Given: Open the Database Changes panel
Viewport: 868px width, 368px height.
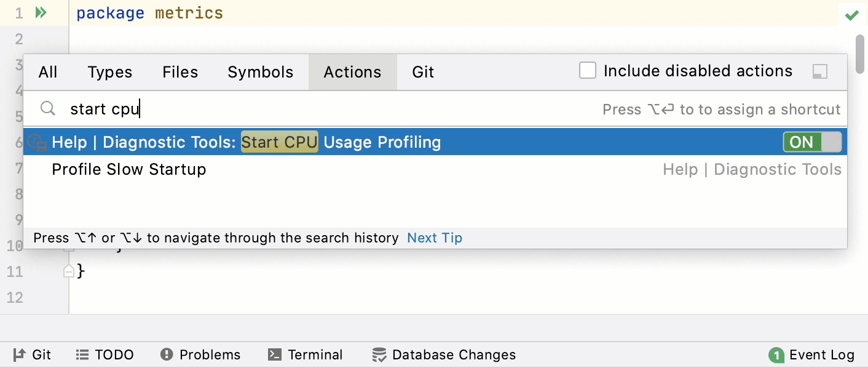Looking at the screenshot, I should pos(444,354).
